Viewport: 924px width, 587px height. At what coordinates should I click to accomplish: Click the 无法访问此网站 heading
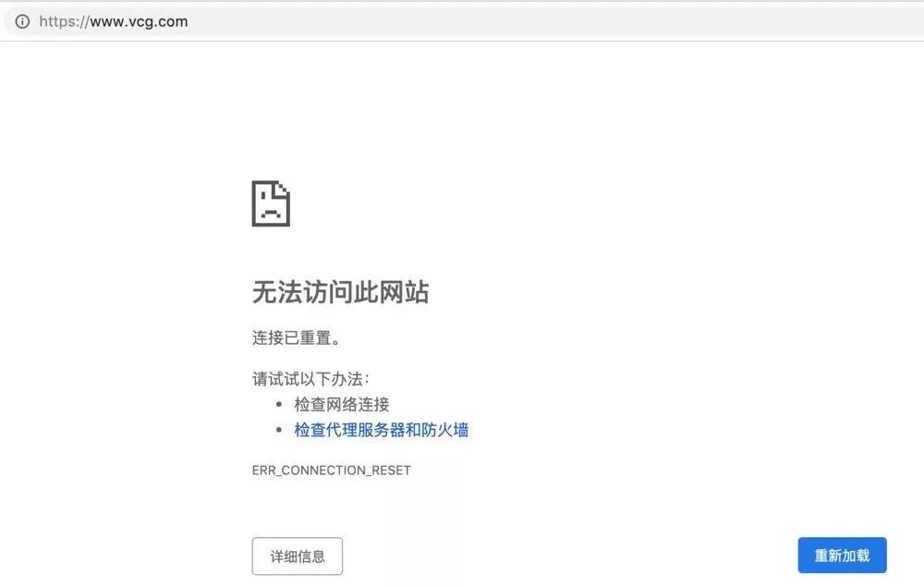341,292
